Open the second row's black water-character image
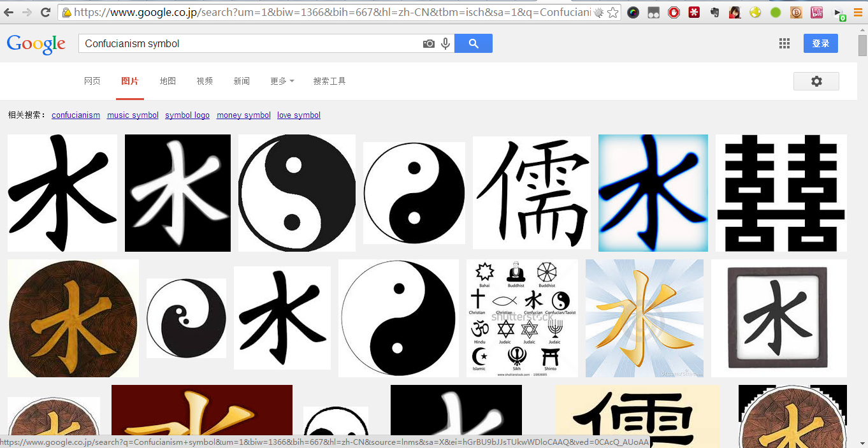Image resolution: width=868 pixels, height=448 pixels. [x=282, y=318]
